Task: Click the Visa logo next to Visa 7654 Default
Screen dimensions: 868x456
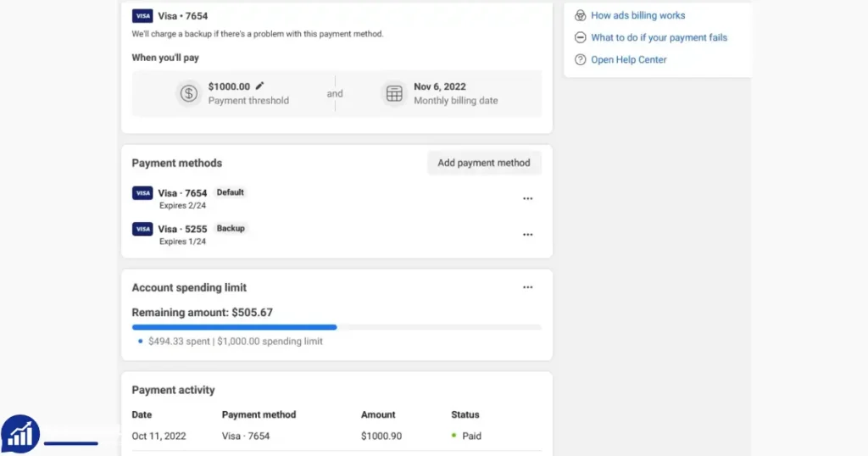Action: pos(142,192)
